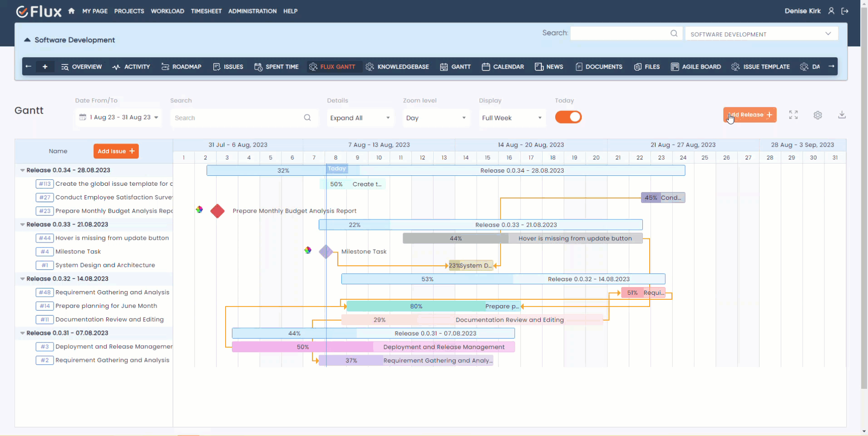Screen dimensions: 868x436
Task: Open the calendar icon in Date From/To
Action: [x=83, y=117]
